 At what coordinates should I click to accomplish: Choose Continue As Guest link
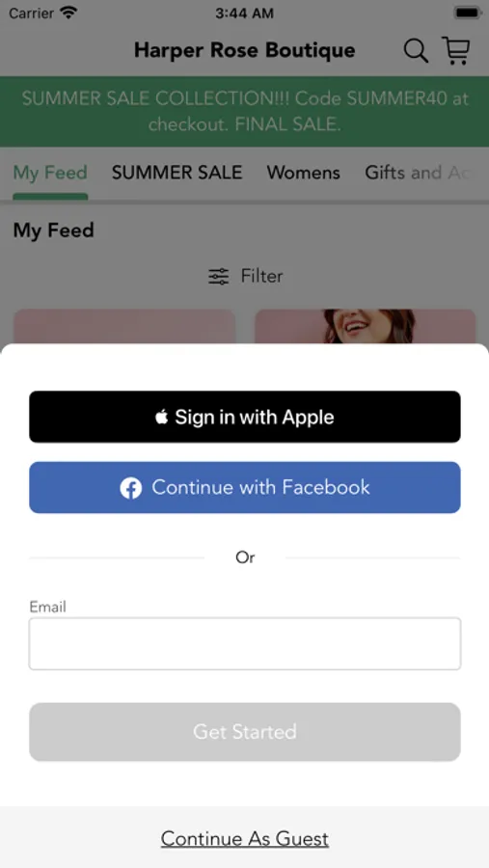pyautogui.click(x=245, y=839)
